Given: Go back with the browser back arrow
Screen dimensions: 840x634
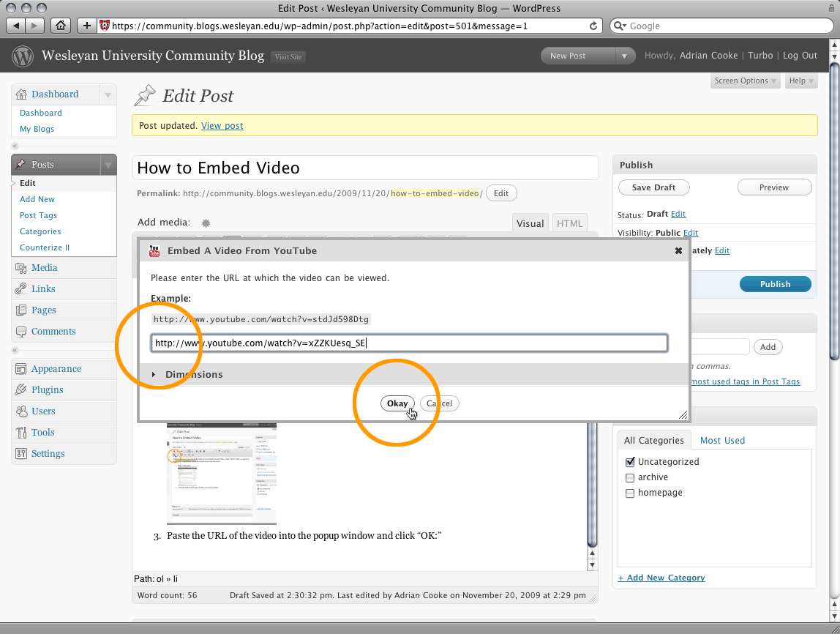Looking at the screenshot, I should [16, 25].
